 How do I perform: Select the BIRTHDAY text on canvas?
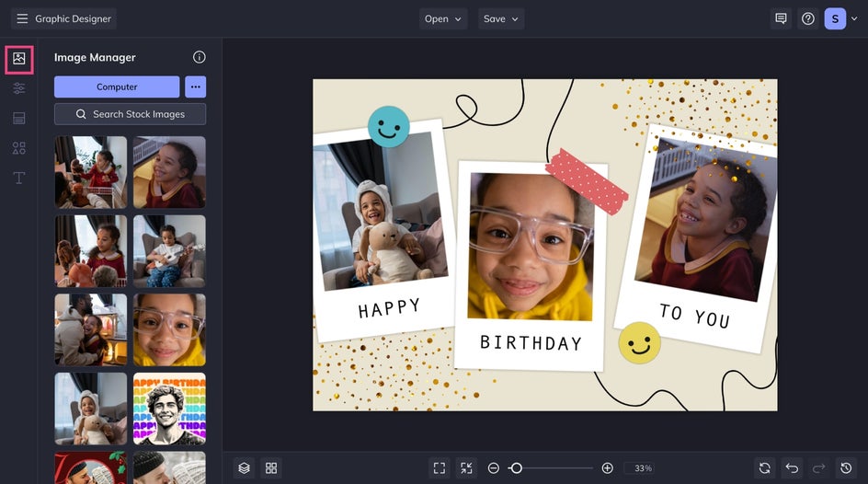coord(531,343)
